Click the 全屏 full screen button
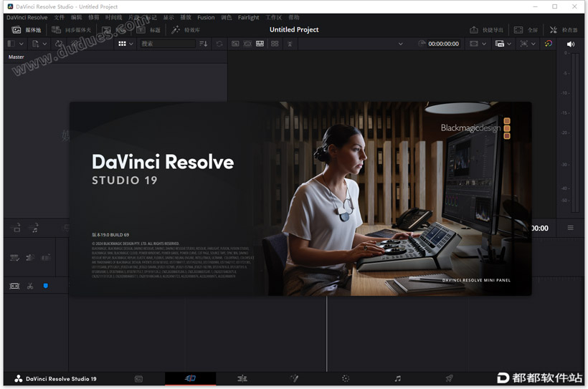588x389 pixels. pyautogui.click(x=526, y=30)
